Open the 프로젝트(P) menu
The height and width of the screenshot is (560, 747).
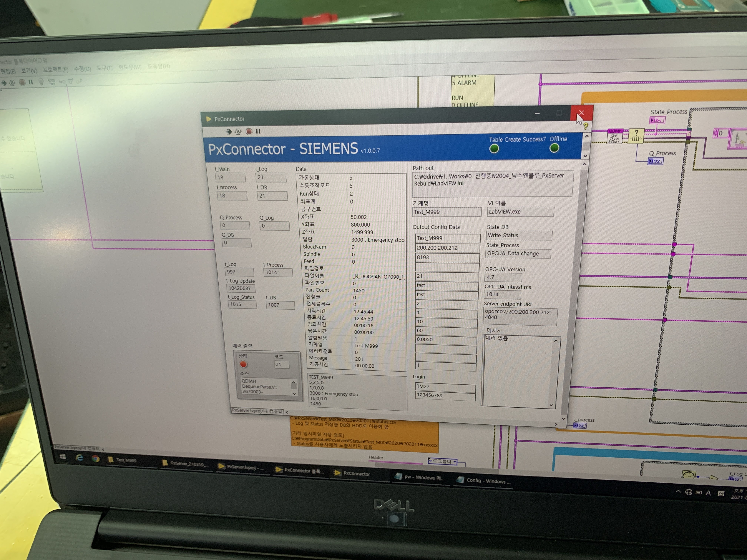(55, 70)
